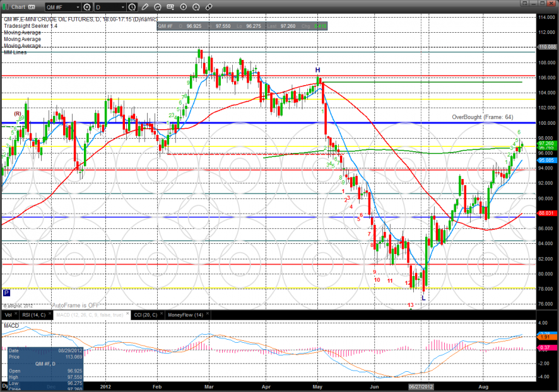The height and width of the screenshot is (392, 559).
Task: Click the Aug label on time axis
Action: click(x=483, y=387)
